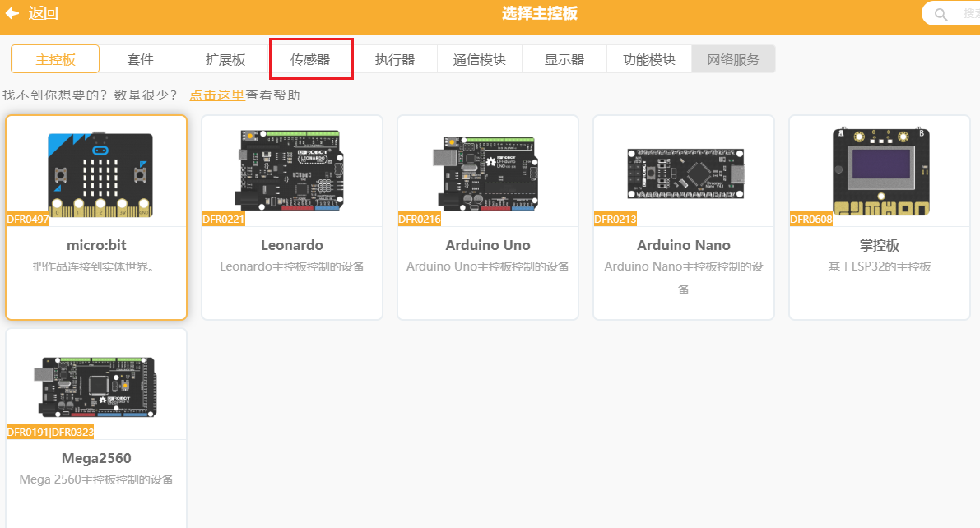Screen dimensions: 980x528
Task: Open the 执行器 tab
Action: click(394, 59)
